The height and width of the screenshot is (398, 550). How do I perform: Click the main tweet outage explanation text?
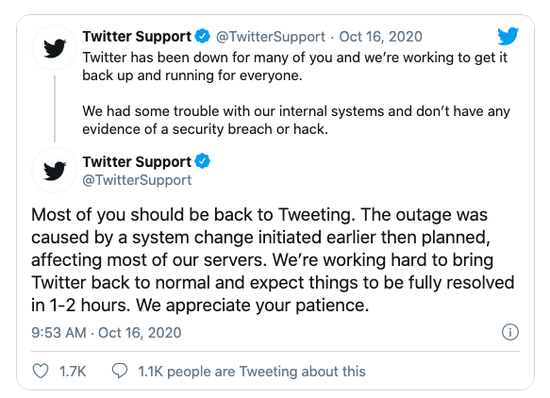point(273,260)
